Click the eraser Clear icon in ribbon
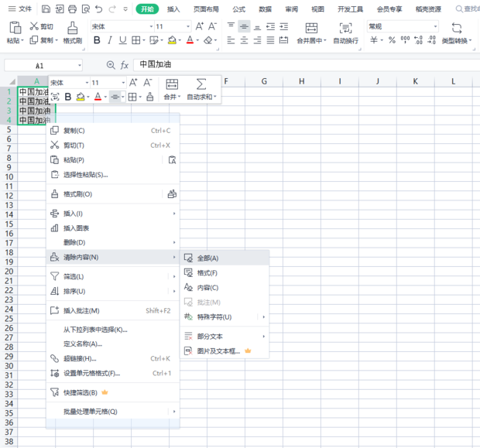 pyautogui.click(x=208, y=40)
